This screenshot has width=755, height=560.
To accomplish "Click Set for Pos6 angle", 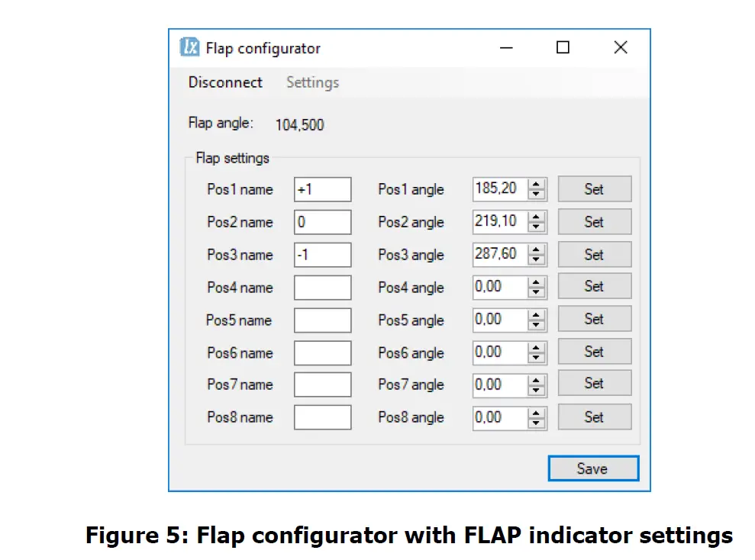I will [x=594, y=351].
